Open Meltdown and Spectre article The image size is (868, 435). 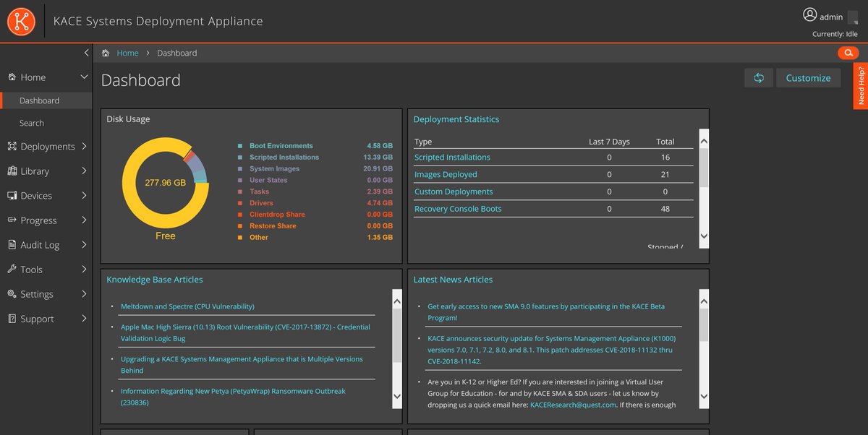[x=187, y=306]
